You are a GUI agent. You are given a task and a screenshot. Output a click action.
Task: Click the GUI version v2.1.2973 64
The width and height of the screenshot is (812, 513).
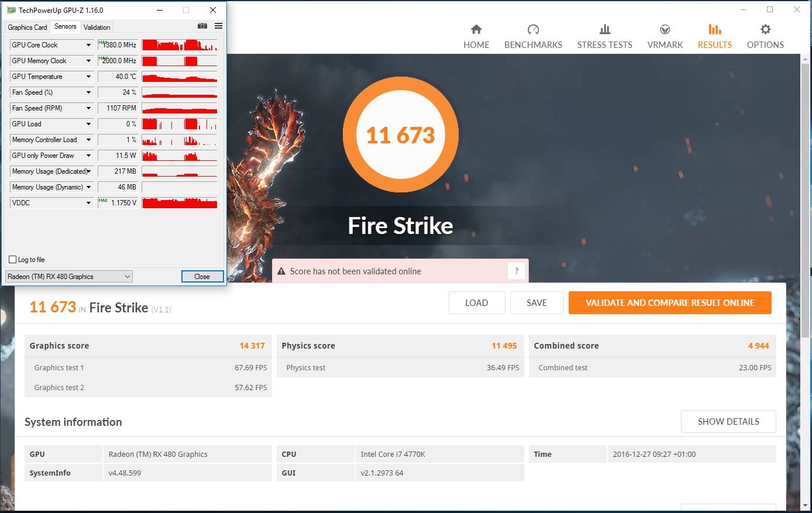click(382, 473)
